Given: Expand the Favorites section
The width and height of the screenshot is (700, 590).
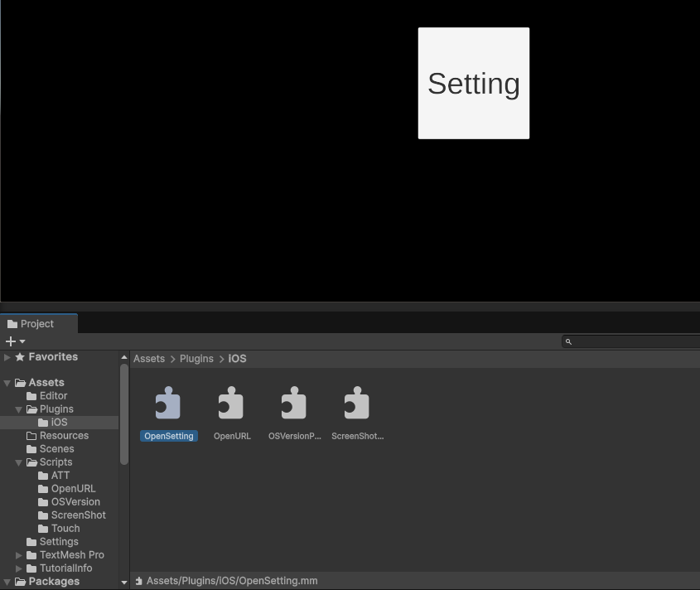Looking at the screenshot, I should tap(7, 357).
